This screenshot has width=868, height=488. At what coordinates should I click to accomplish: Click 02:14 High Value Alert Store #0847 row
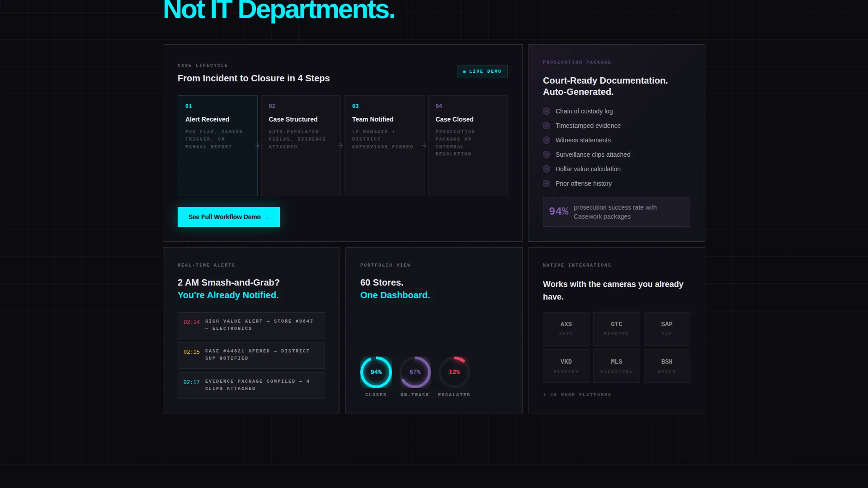coord(251,325)
